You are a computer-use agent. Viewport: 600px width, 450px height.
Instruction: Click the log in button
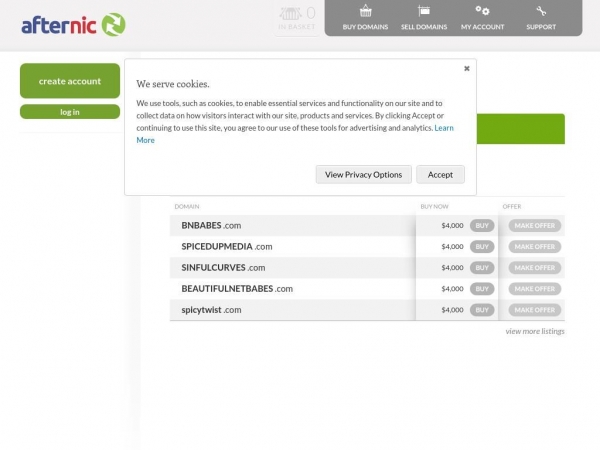coord(70,112)
